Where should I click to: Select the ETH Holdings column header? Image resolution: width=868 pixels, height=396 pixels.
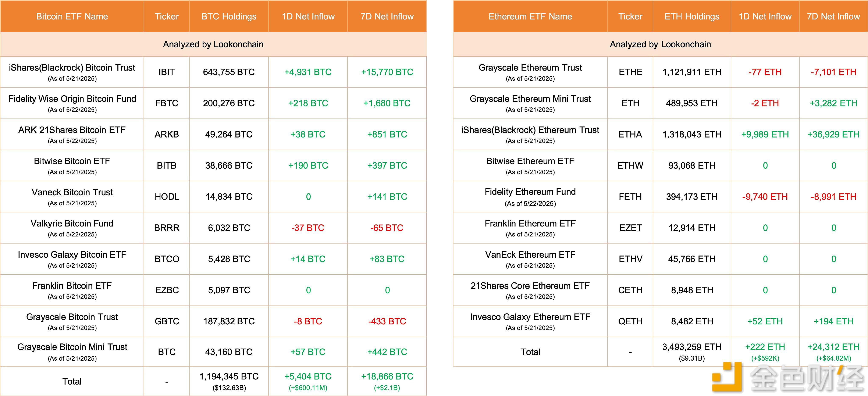[x=692, y=17]
